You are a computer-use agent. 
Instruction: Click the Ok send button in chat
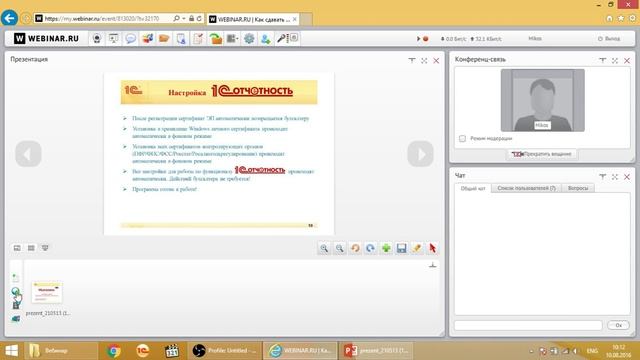pyautogui.click(x=618, y=325)
